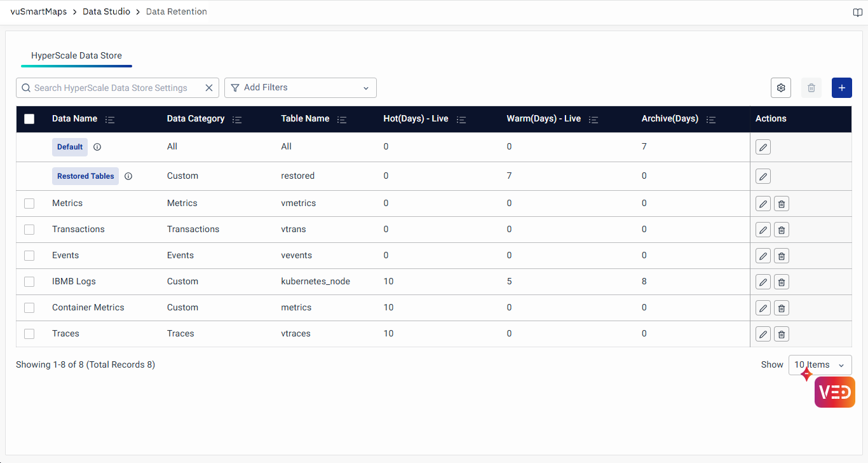Click the trash icon for Traces row
Viewport: 868px width, 463px height.
[782, 334]
